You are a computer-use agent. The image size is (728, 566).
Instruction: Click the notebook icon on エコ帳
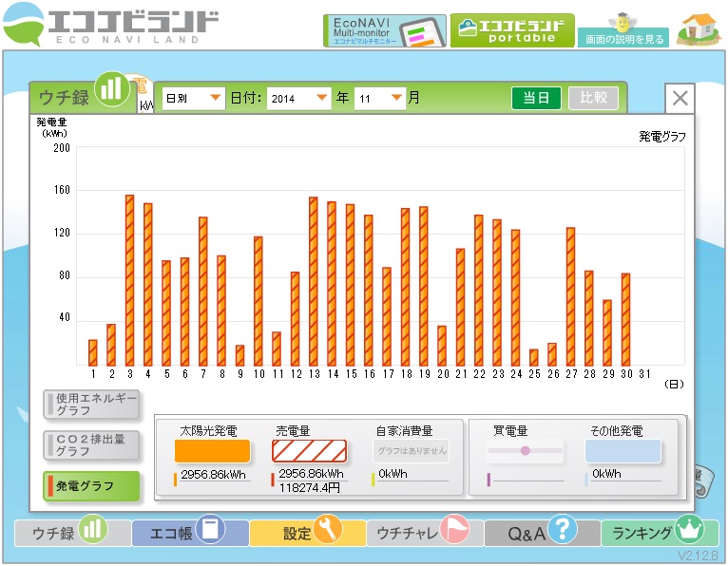tap(210, 528)
